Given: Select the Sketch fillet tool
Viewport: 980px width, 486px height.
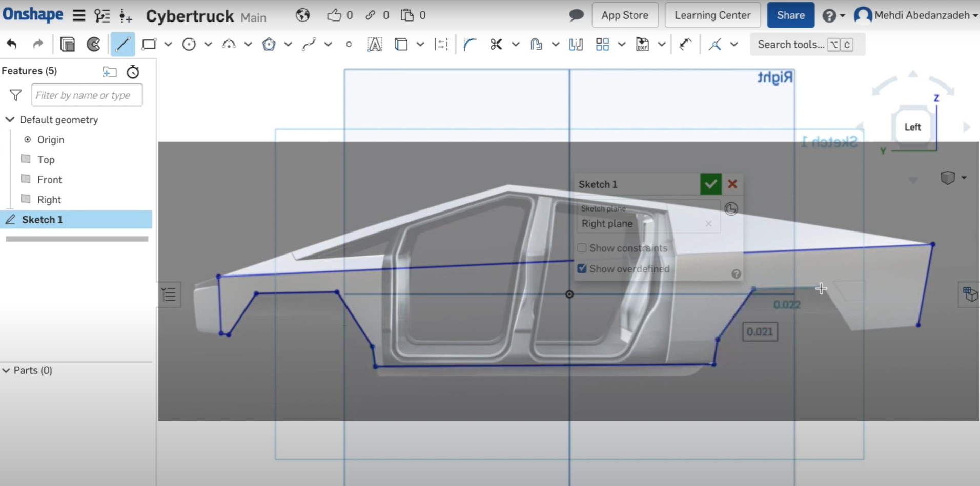Looking at the screenshot, I should point(469,44).
